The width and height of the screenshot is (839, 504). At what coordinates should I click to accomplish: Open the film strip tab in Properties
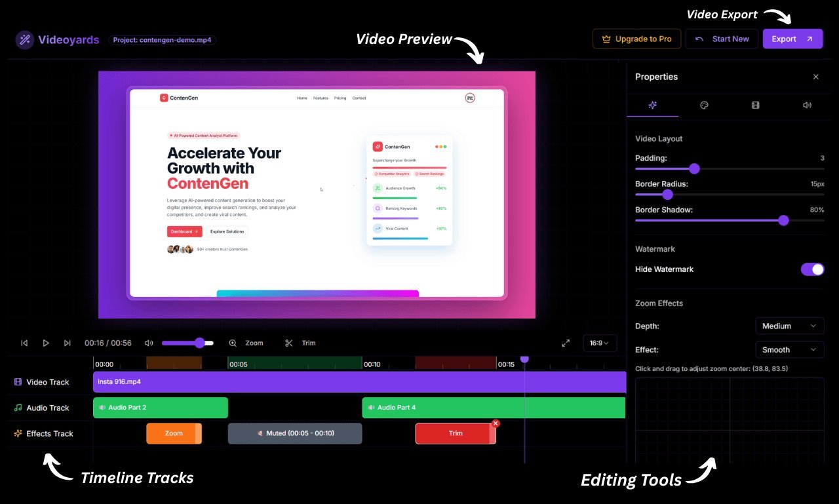pos(755,105)
